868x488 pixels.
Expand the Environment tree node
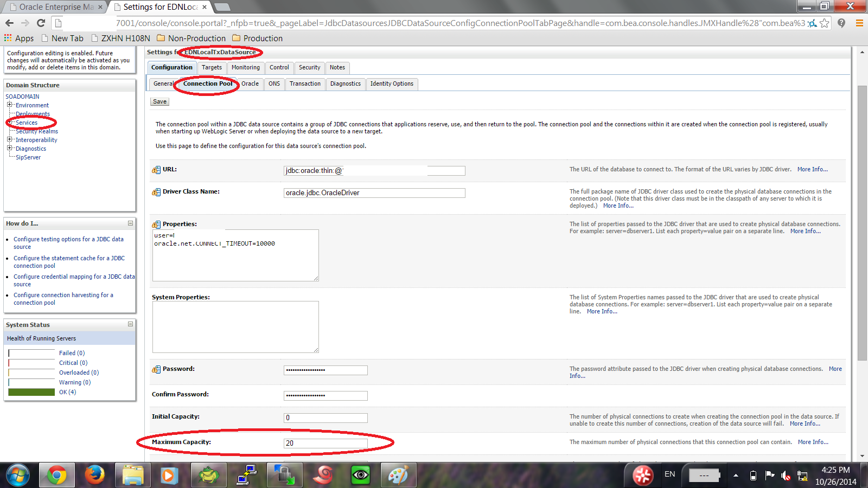tap(9, 105)
